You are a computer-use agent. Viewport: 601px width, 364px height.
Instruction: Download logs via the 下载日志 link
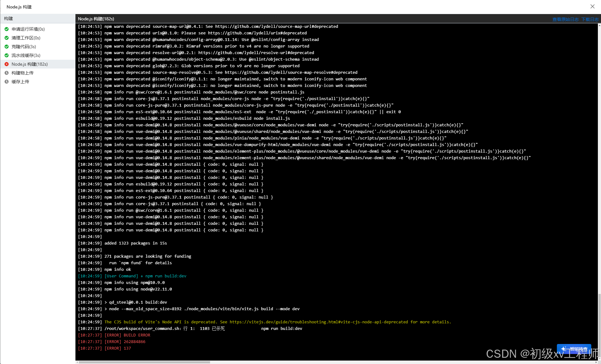pyautogui.click(x=590, y=19)
